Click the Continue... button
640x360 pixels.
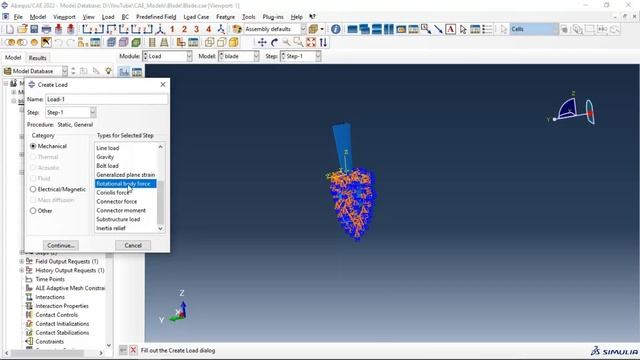coord(61,245)
